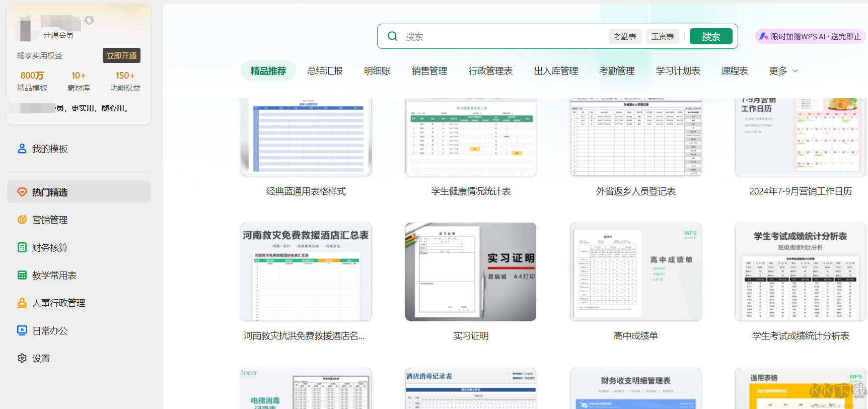This screenshot has width=868, height=409.
Task: Click the search magnifier icon
Action: tap(392, 36)
